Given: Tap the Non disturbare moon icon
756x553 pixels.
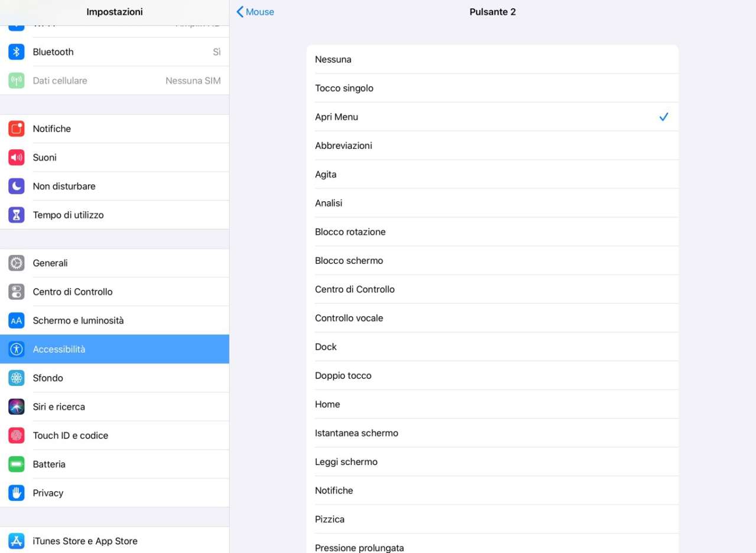Looking at the screenshot, I should (17, 186).
